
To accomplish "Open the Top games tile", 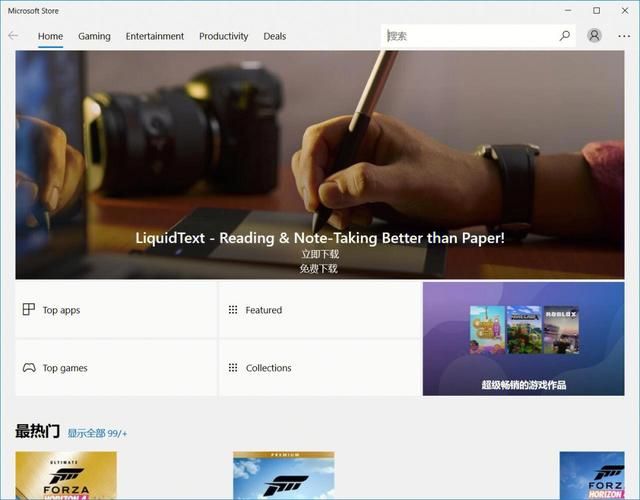I will 116,368.
